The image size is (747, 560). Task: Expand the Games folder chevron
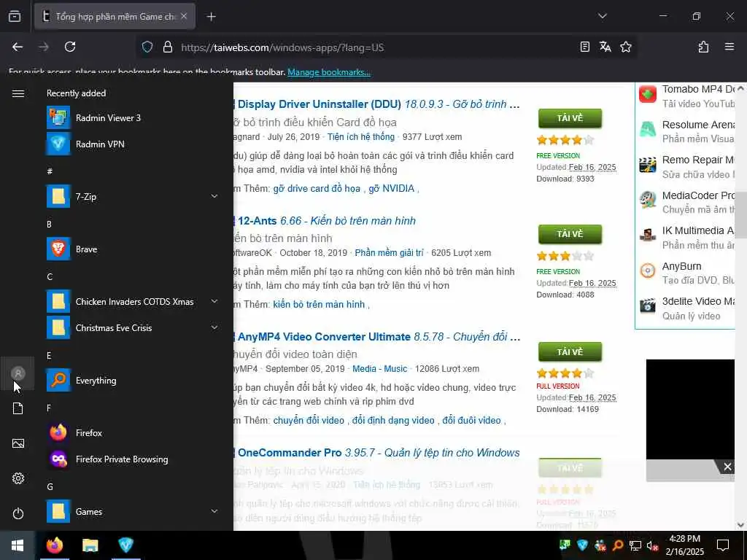point(214,511)
